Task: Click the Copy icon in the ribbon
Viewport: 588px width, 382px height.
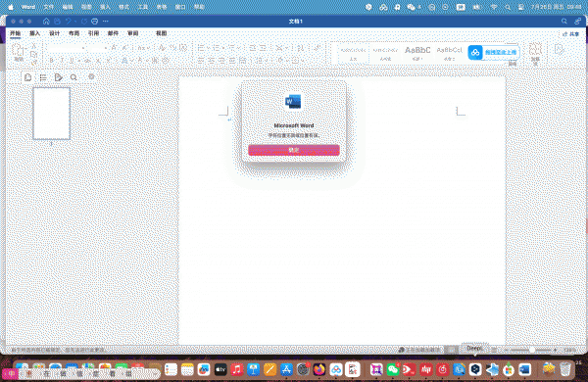Action: point(33,54)
